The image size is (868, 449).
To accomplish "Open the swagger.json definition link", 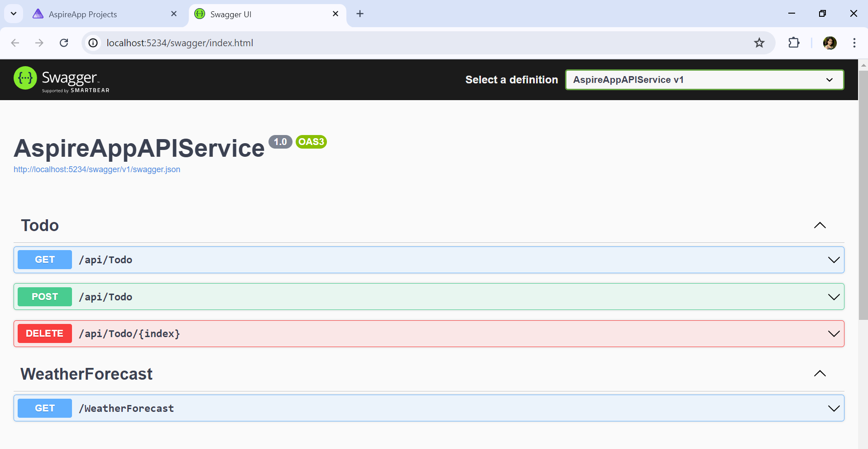I will tap(97, 169).
